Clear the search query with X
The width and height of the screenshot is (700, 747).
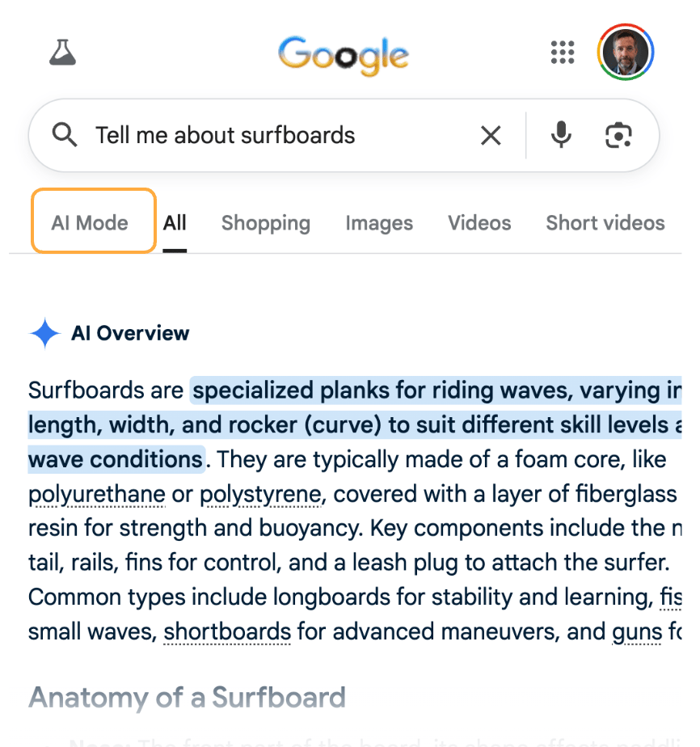[491, 135]
